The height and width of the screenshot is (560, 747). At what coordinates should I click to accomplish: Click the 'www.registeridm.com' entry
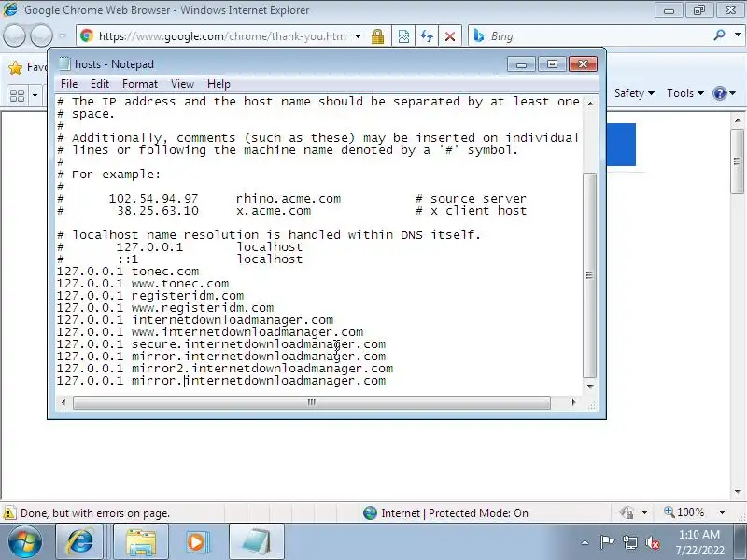[203, 308]
